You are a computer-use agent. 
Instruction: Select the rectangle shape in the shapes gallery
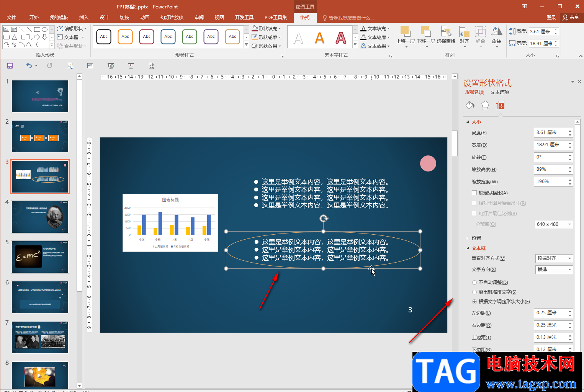click(37, 29)
